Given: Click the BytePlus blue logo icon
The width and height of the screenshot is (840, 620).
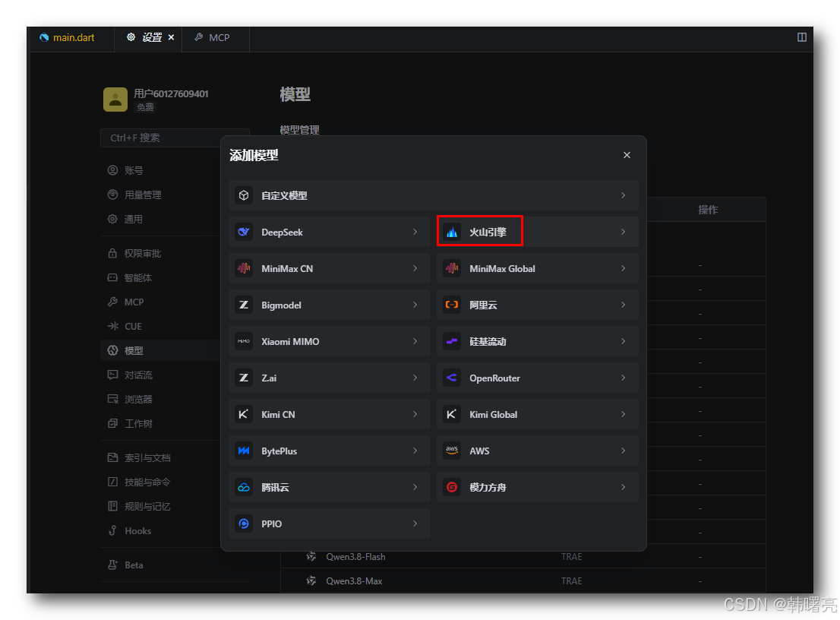Looking at the screenshot, I should [244, 451].
